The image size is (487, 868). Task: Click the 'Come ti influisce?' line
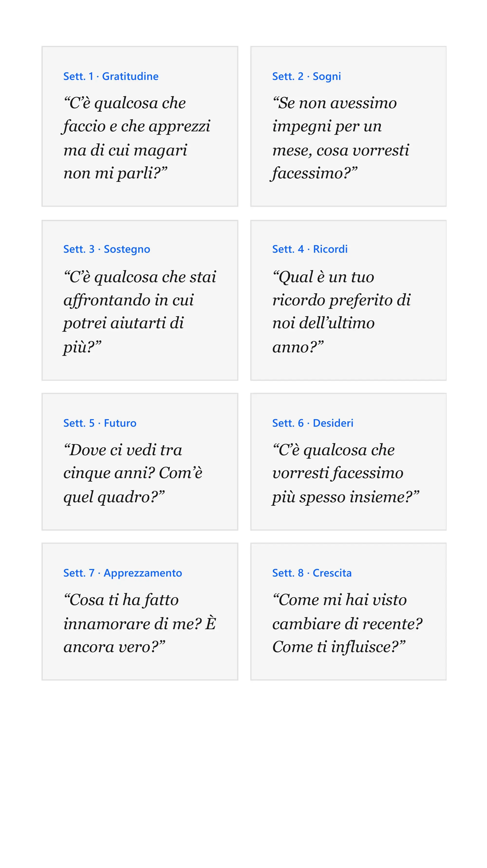[339, 647]
